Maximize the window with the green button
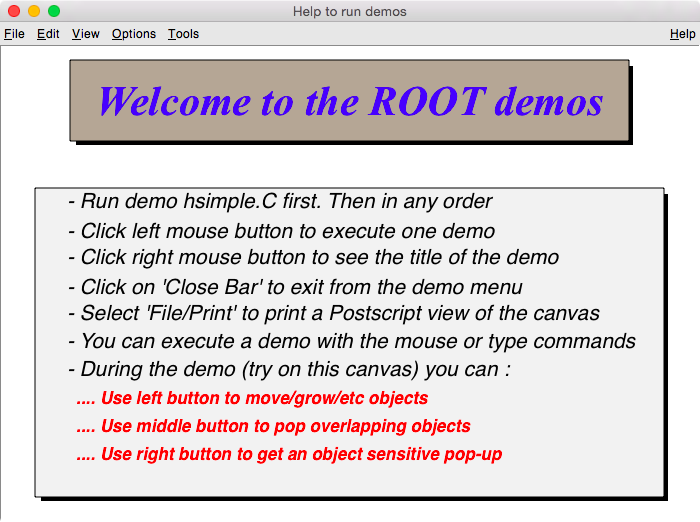Screen dimensions: 700x522 pos(54,11)
